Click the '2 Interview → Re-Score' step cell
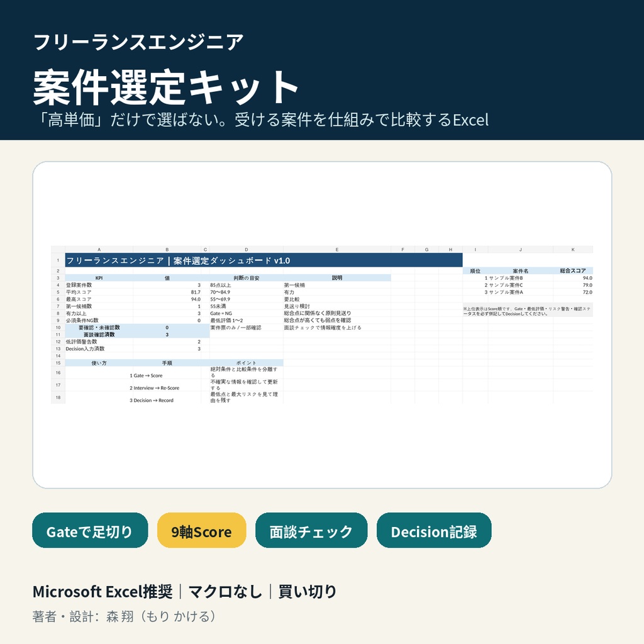 [x=155, y=388]
